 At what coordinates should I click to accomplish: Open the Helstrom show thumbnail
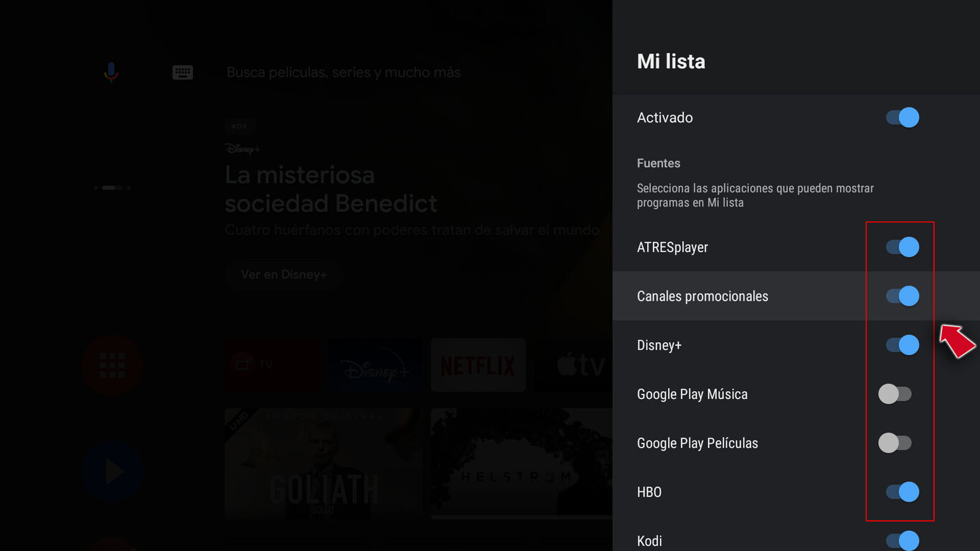(x=522, y=463)
